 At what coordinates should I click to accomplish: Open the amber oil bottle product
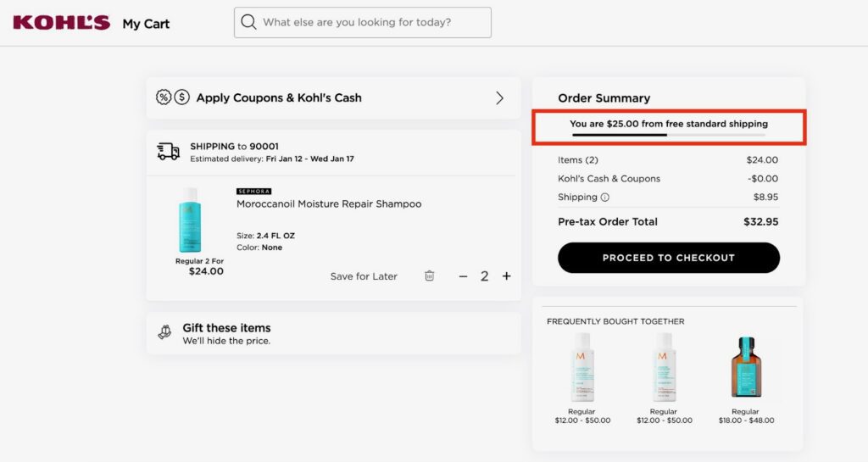[x=744, y=367]
